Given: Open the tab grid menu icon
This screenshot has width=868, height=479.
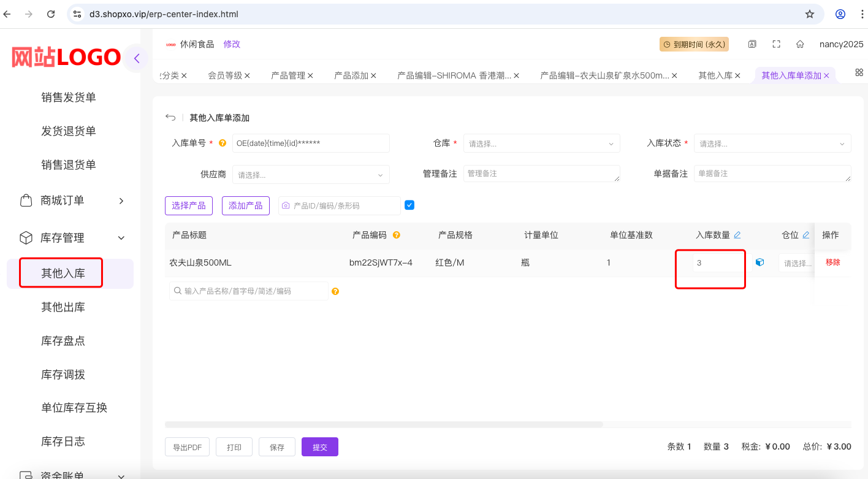Looking at the screenshot, I should (859, 72).
